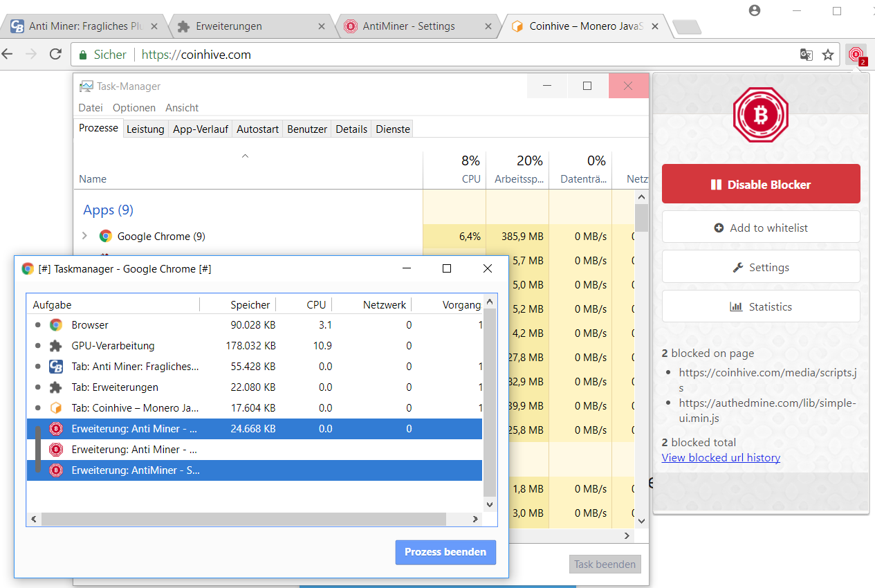Sort by 8% CPU column in Task-Manager
Screen dimensions: 875x588
[454, 169]
